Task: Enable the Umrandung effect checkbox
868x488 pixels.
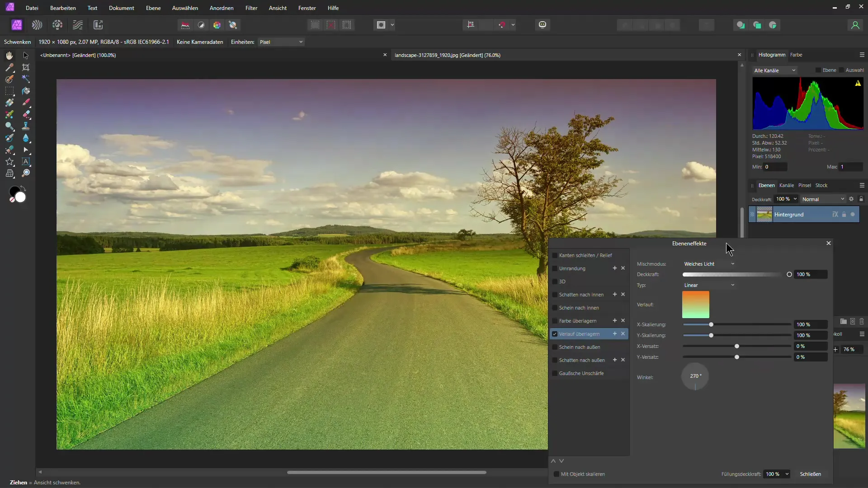Action: [x=555, y=268]
